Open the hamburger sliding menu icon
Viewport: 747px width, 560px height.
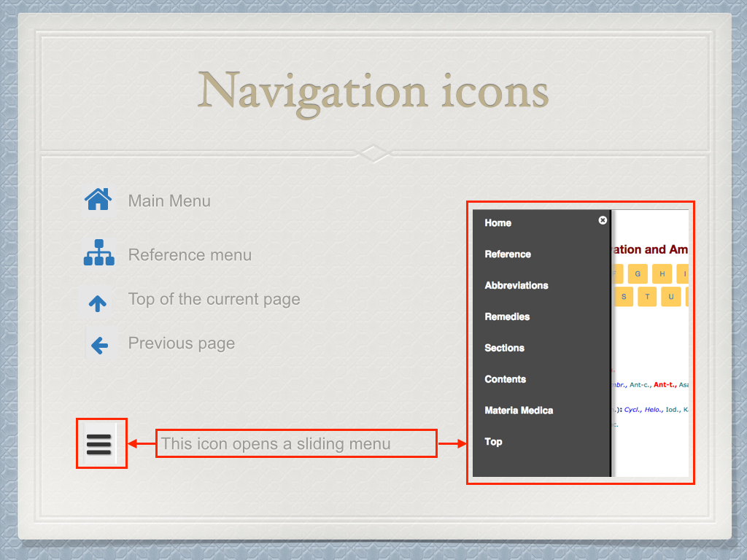pos(99,444)
